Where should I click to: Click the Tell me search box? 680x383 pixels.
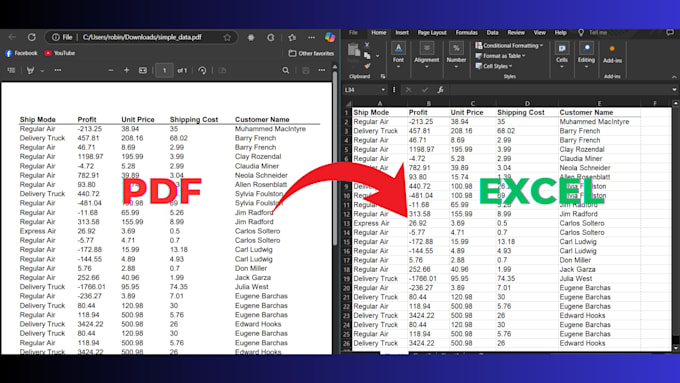tap(598, 33)
